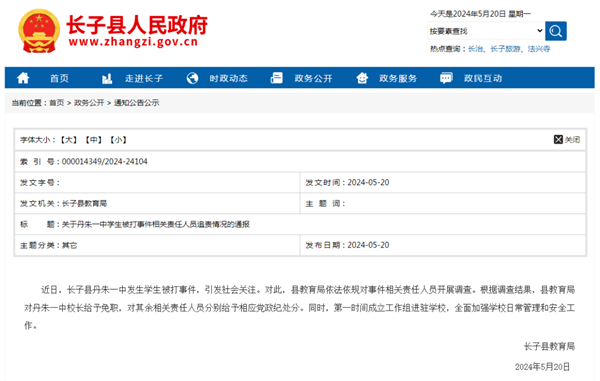Set font size to 中

[94, 140]
